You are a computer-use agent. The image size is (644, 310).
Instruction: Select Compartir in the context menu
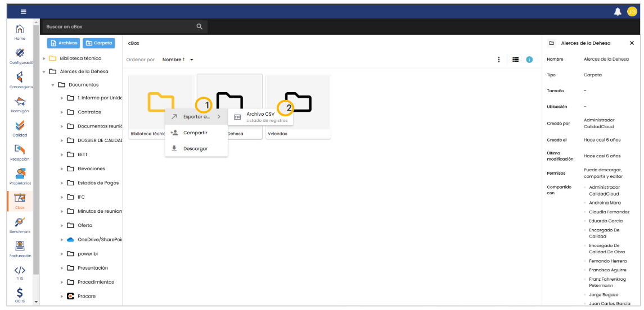[195, 133]
